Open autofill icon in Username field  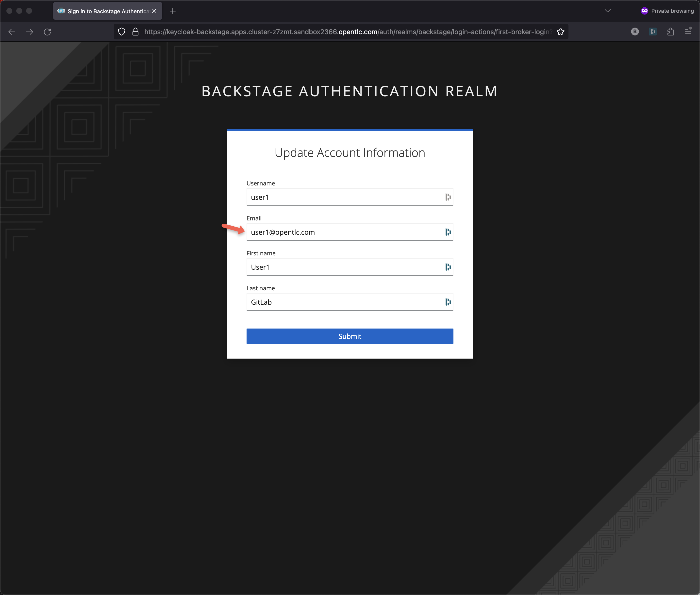pos(448,197)
